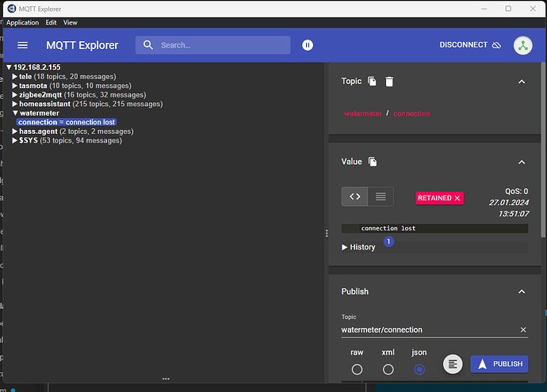Click the DISCONNECT button
Viewport: 547px width, 392px height.
tap(470, 45)
